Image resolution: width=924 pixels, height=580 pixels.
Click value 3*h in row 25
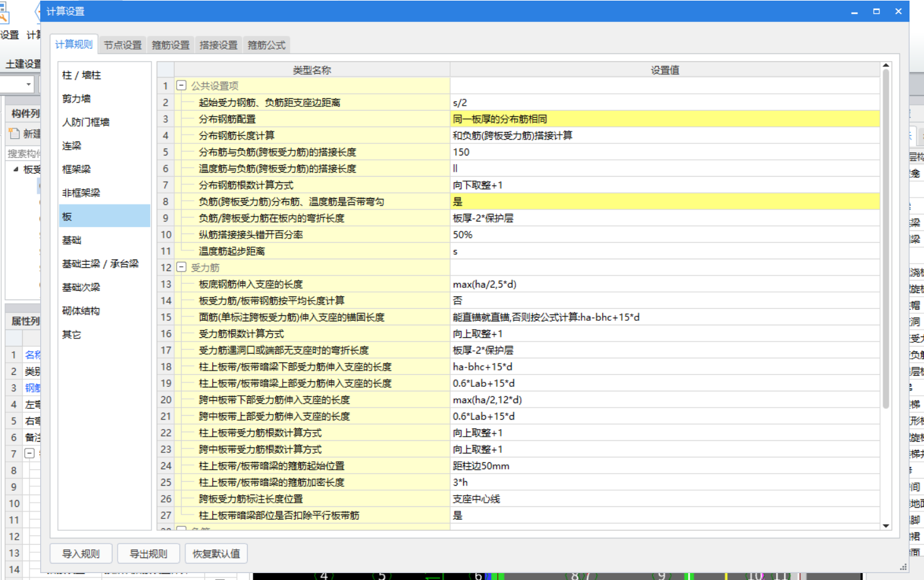[665, 482]
